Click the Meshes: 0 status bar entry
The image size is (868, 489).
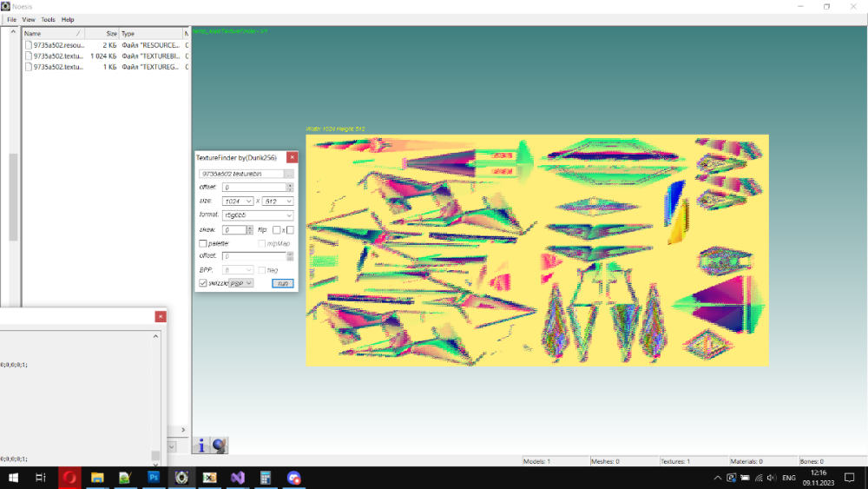point(624,460)
